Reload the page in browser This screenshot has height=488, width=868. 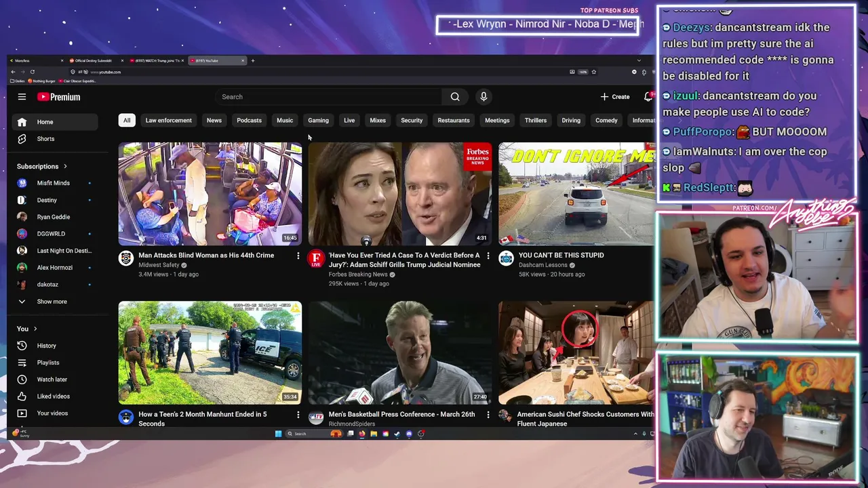coord(32,72)
